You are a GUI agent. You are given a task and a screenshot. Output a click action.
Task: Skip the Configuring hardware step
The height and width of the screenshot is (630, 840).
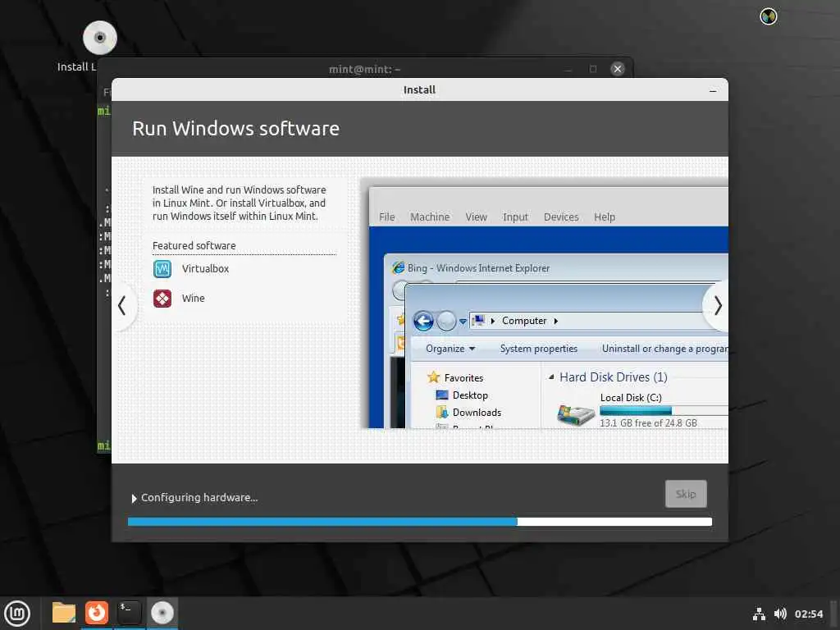click(x=686, y=494)
